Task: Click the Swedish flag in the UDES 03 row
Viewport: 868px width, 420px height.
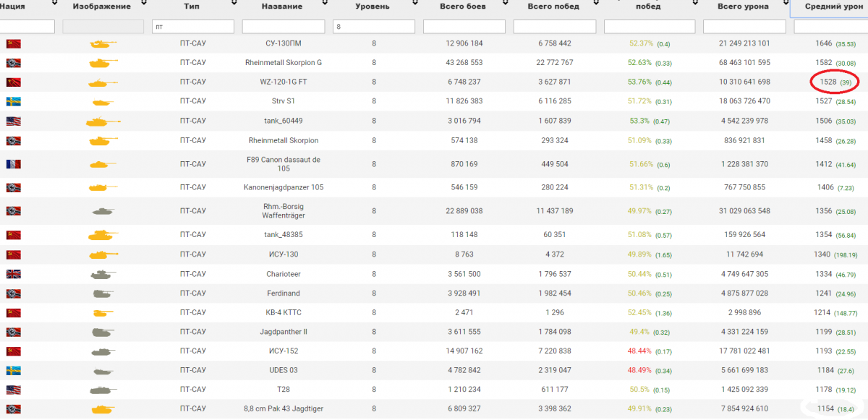Action: tap(13, 370)
